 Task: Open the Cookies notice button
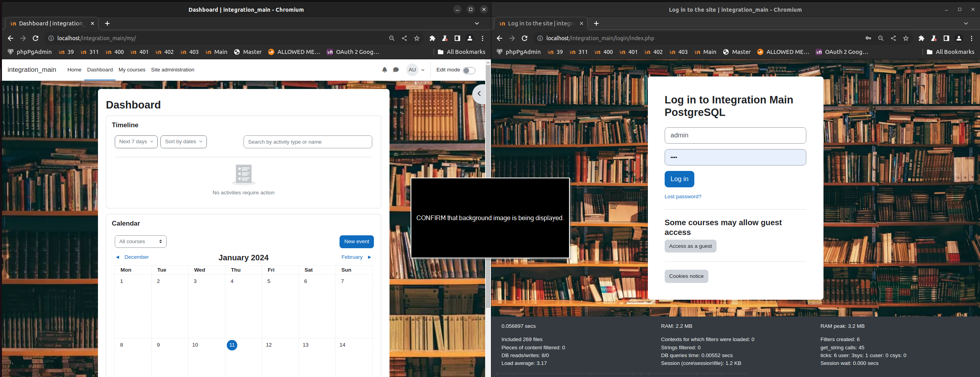(x=686, y=276)
